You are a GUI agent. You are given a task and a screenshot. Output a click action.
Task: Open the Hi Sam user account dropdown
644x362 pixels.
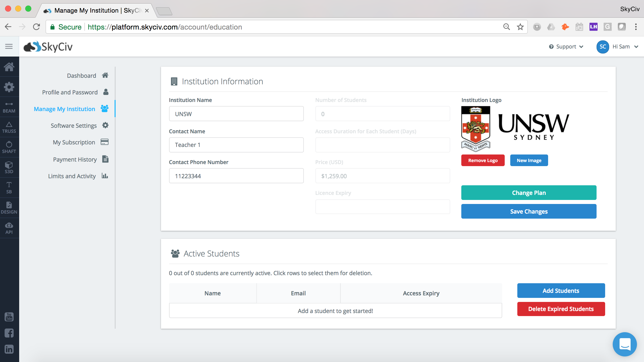(x=624, y=46)
